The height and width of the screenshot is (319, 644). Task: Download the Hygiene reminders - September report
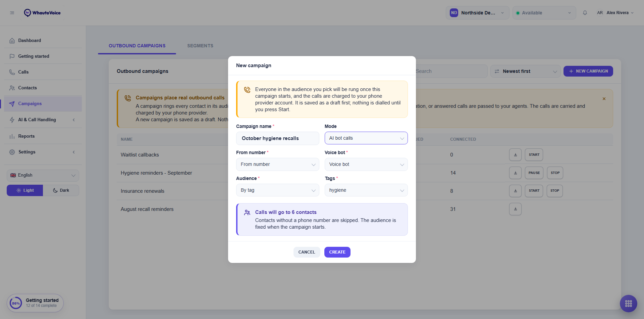click(x=515, y=173)
